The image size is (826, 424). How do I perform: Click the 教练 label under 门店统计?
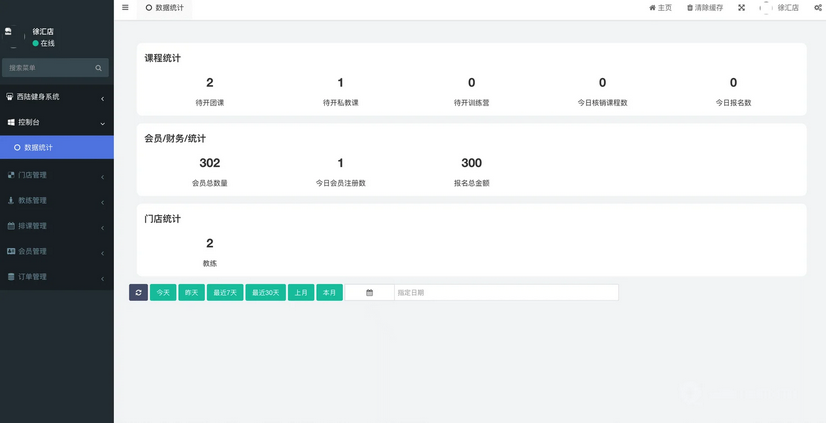(210, 263)
